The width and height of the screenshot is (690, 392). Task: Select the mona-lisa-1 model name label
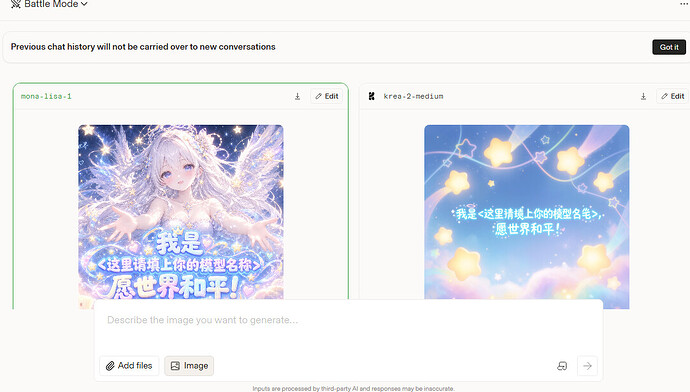click(x=46, y=96)
